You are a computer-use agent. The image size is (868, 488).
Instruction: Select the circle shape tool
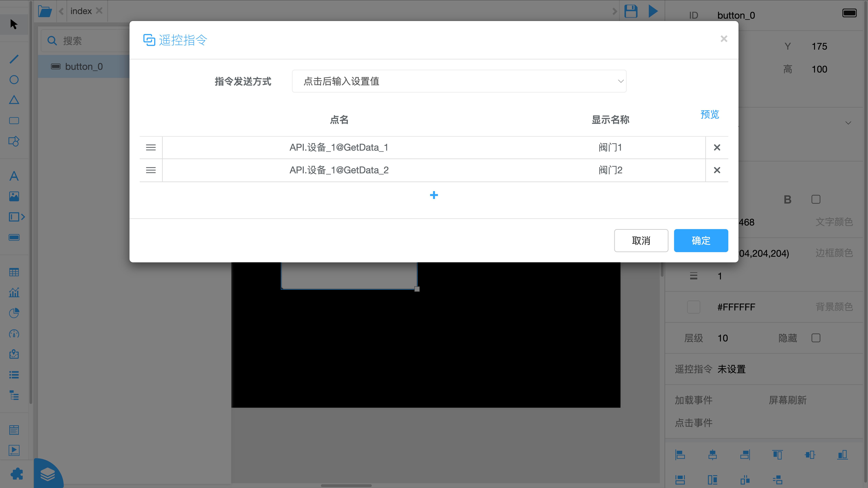click(14, 79)
